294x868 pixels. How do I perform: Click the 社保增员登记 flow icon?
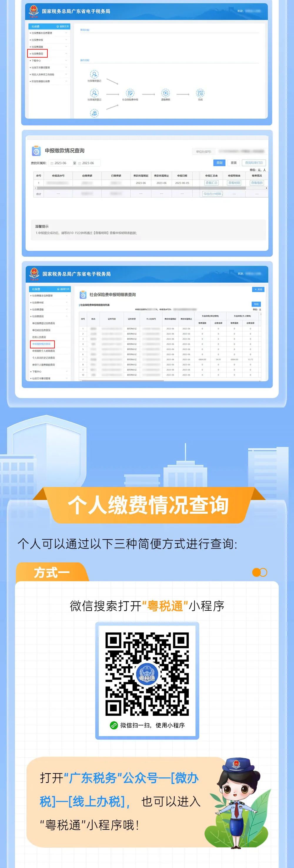[95, 74]
